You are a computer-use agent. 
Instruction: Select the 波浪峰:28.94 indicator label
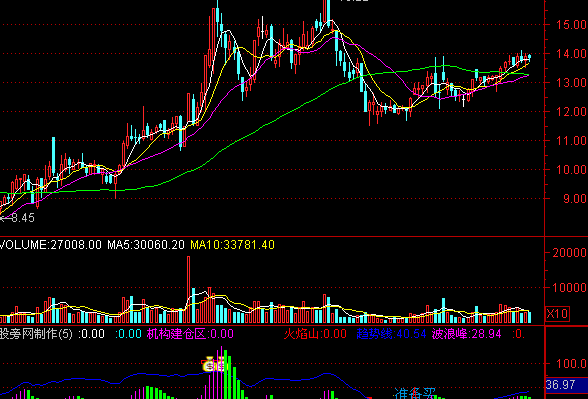point(466,334)
